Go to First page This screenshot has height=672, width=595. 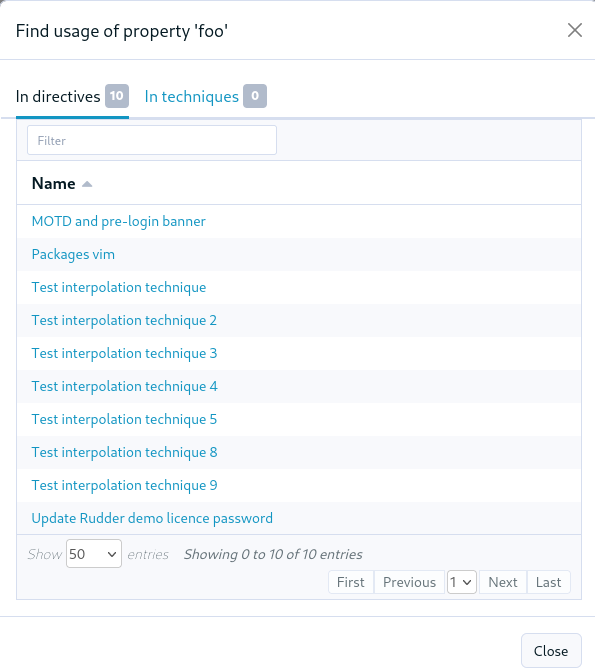point(351,582)
